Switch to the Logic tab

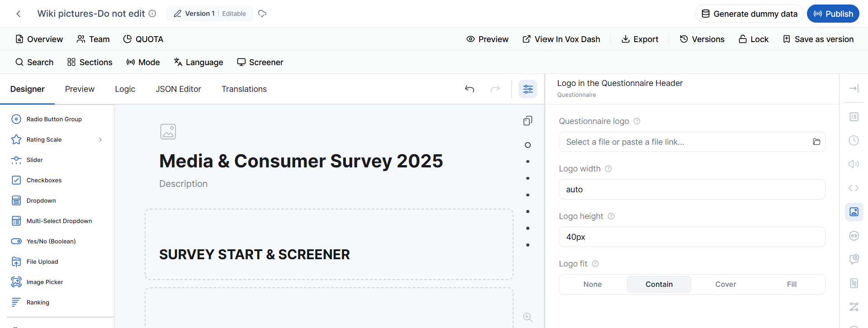[x=125, y=89]
